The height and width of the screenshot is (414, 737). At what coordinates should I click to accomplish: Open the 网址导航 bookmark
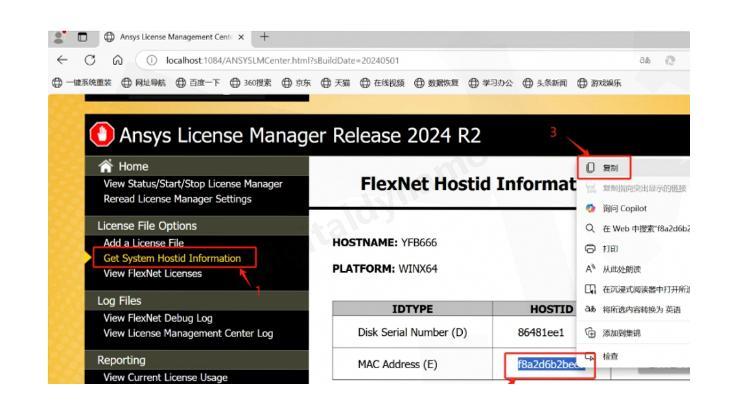(144, 83)
